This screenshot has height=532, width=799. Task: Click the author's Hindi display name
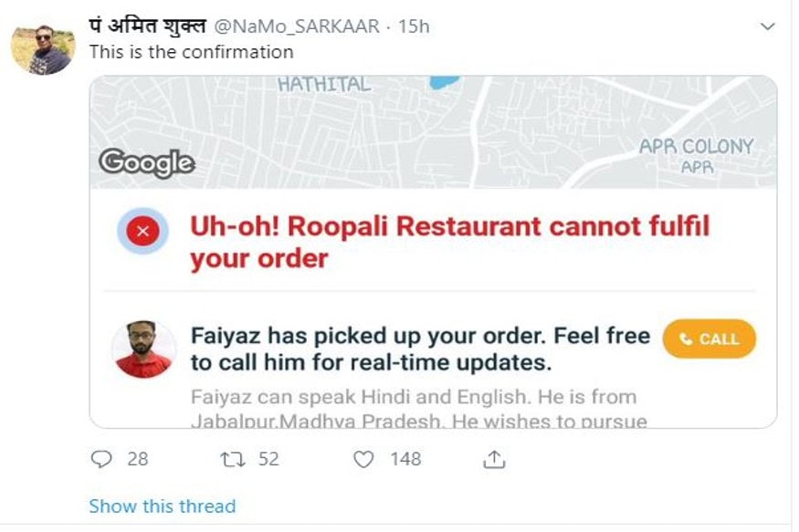click(x=148, y=26)
